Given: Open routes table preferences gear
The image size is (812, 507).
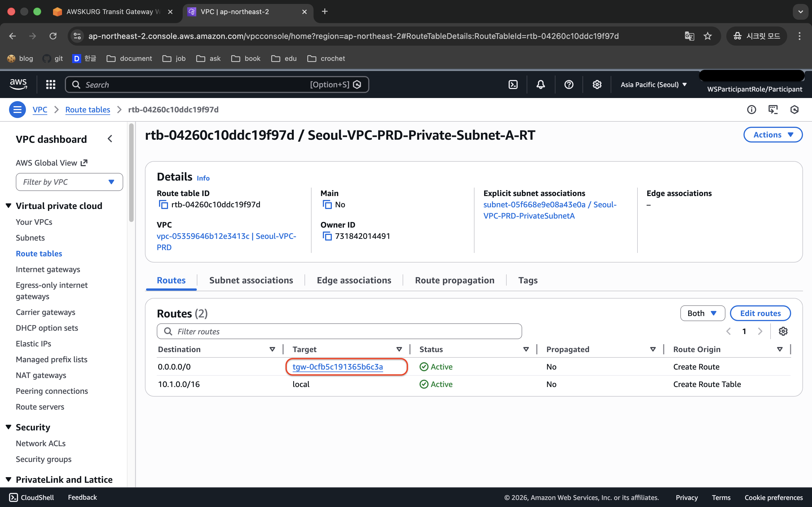Looking at the screenshot, I should (783, 331).
